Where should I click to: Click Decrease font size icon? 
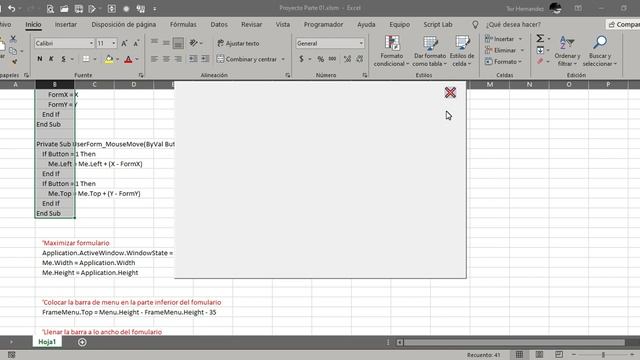tap(136, 43)
